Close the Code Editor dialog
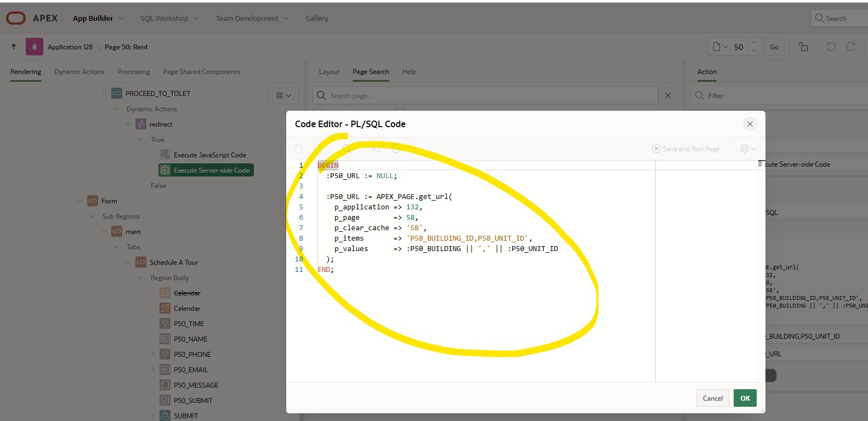This screenshot has width=868, height=421. (x=750, y=124)
